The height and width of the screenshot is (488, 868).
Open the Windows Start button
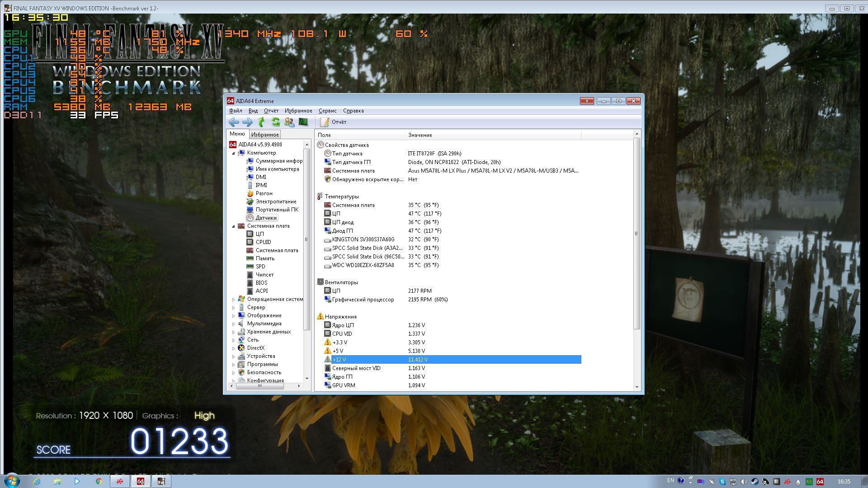point(12,481)
